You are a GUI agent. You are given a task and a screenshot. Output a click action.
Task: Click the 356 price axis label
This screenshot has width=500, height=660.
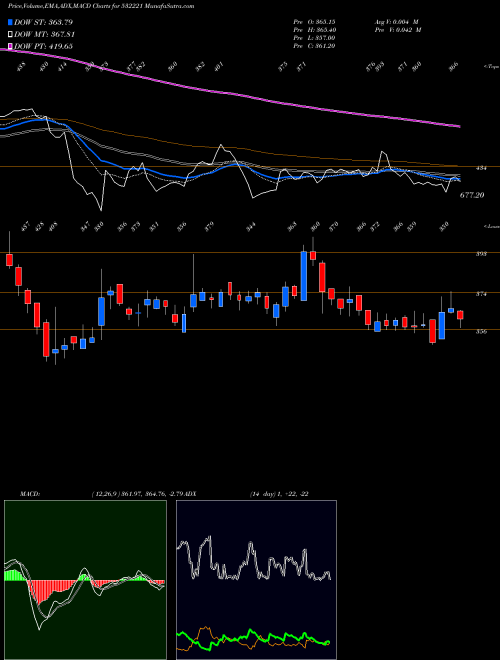481,331
